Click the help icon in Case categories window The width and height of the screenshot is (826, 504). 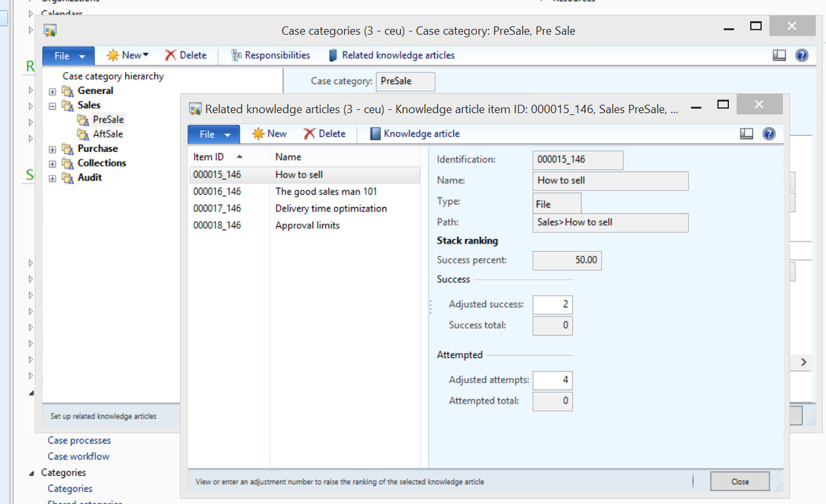pos(802,55)
